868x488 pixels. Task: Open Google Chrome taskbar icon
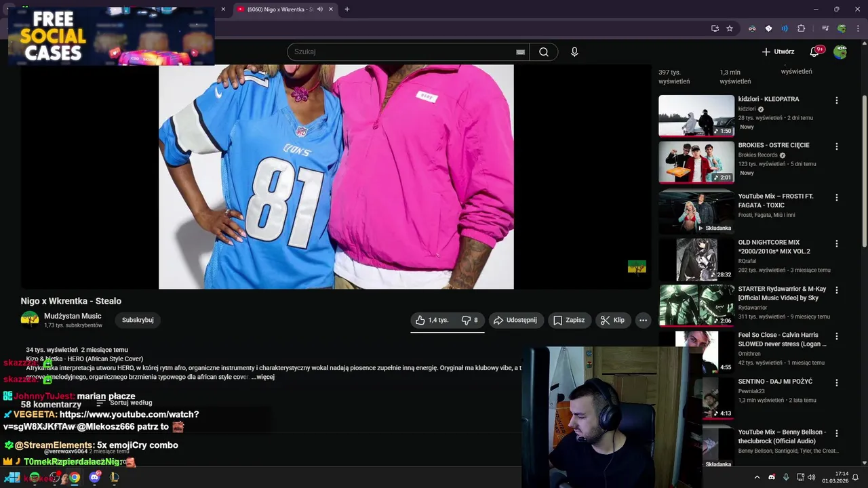tap(75, 477)
